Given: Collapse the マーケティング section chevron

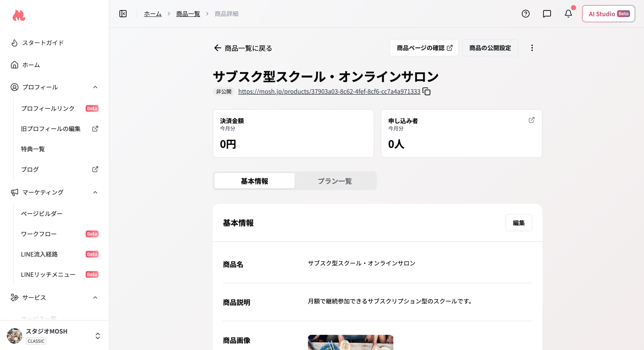Looking at the screenshot, I should click(95, 192).
